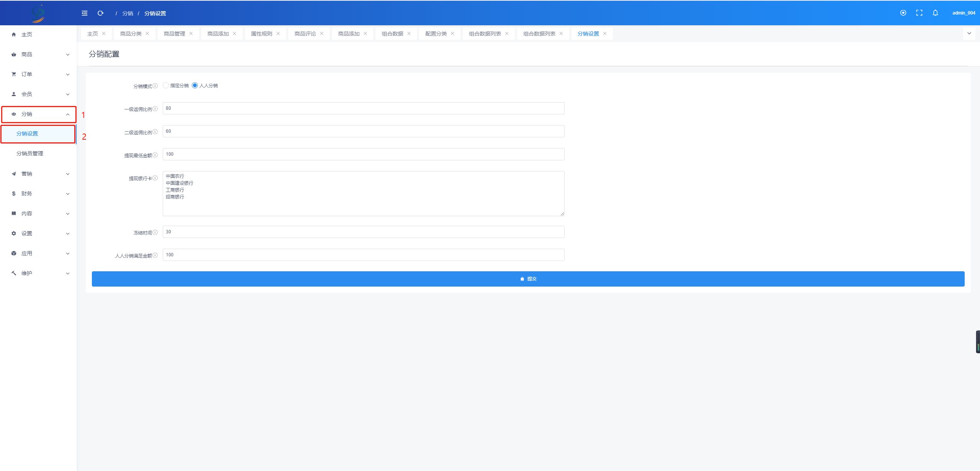Click inside the 提现银行卡 textarea
980x471 pixels.
coord(363,194)
